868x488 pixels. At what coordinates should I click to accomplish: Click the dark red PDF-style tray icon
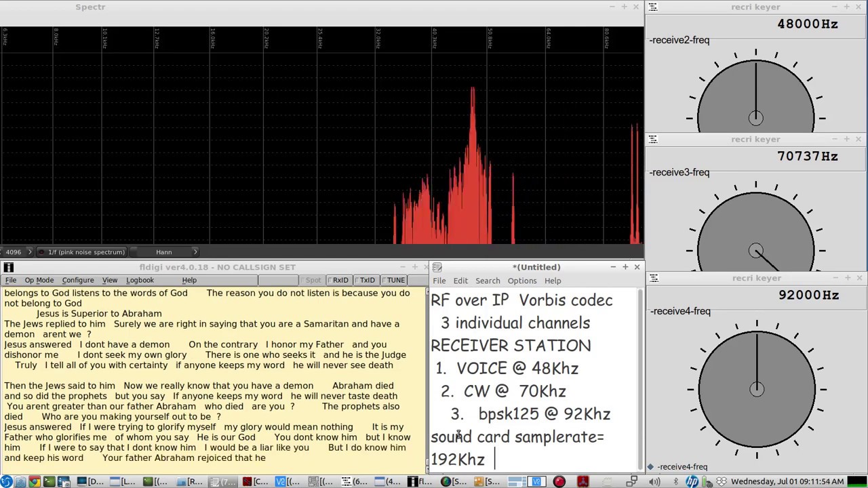[x=583, y=481]
